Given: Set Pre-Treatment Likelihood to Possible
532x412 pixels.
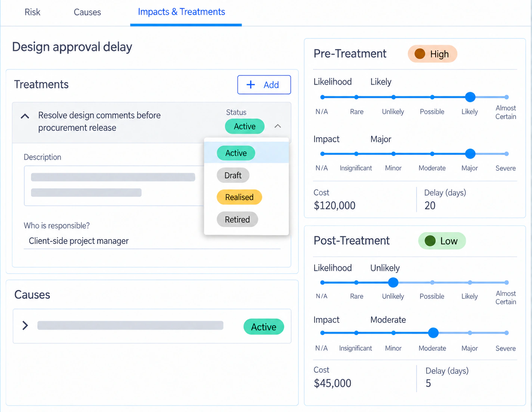Looking at the screenshot, I should point(432,97).
